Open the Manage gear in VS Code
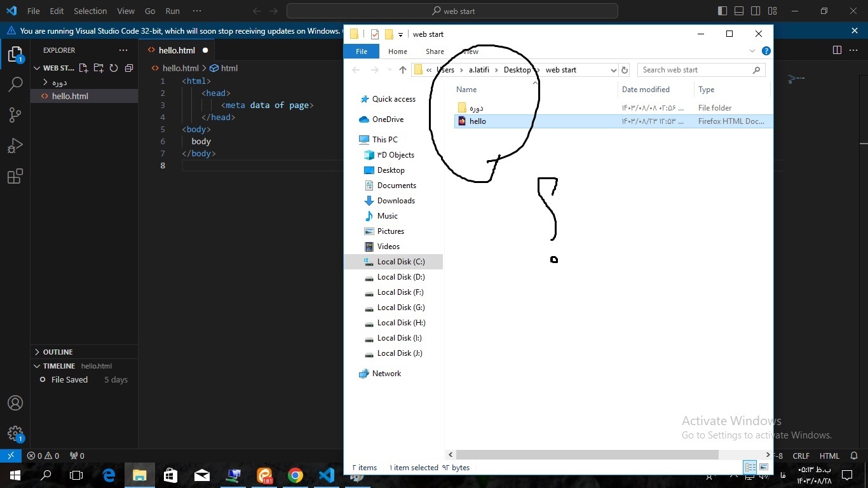The image size is (868, 488). pyautogui.click(x=15, y=433)
